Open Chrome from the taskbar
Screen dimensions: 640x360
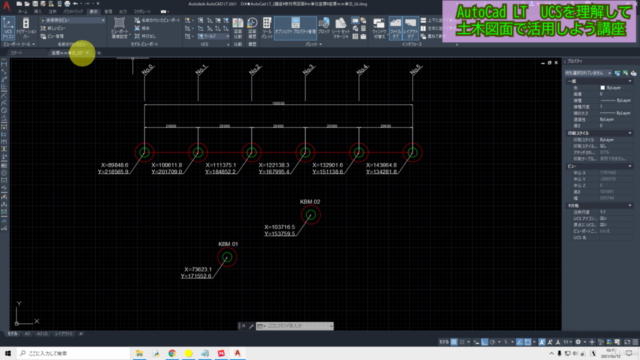tap(172, 353)
